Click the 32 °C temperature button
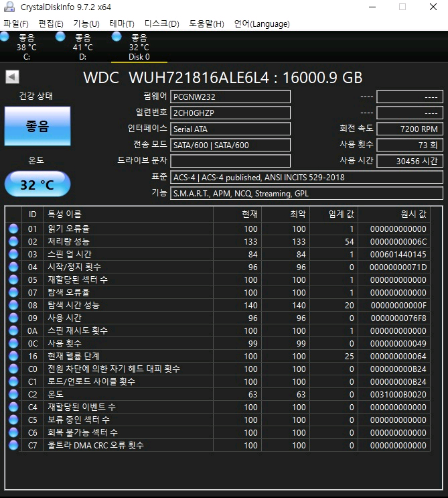The height and width of the screenshot is (498, 448). 38,184
